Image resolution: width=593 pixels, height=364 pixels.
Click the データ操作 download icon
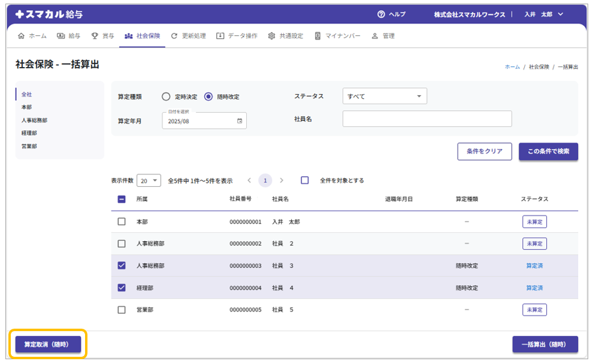tap(220, 36)
